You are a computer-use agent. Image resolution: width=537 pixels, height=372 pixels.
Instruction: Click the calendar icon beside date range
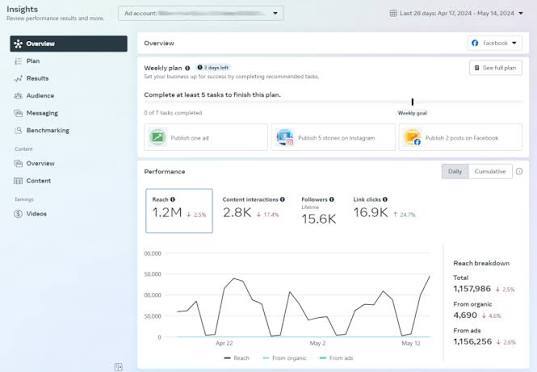[393, 13]
